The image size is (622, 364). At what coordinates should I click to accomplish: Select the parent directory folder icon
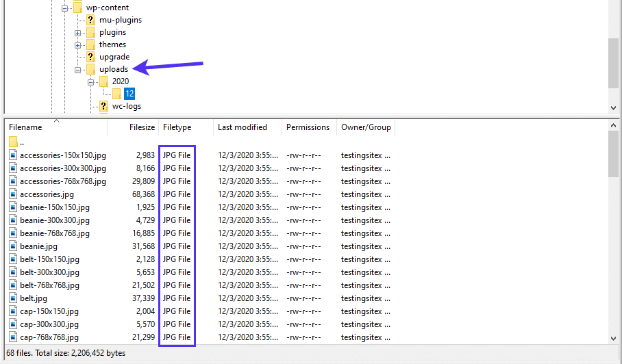click(x=13, y=142)
